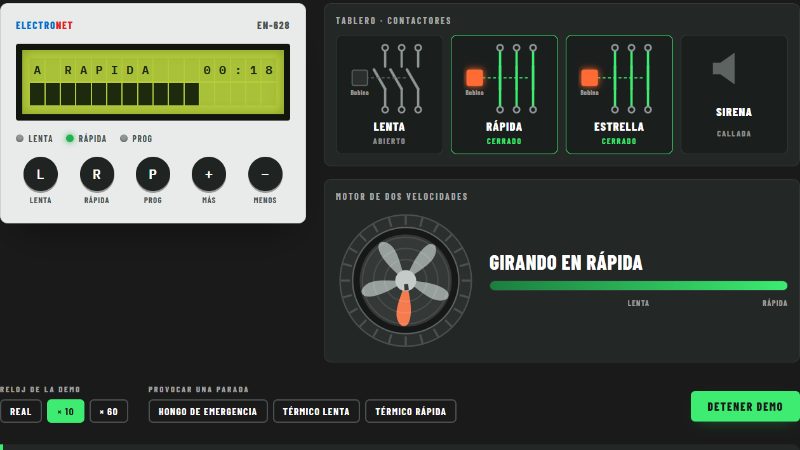Click the ABIERTO status under LENTA
Viewport: 800px width, 450px height.
pos(389,141)
